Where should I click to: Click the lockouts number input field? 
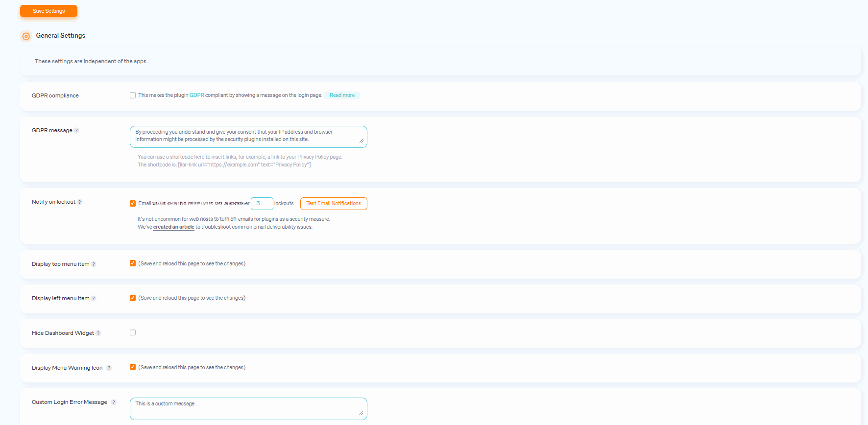click(262, 204)
